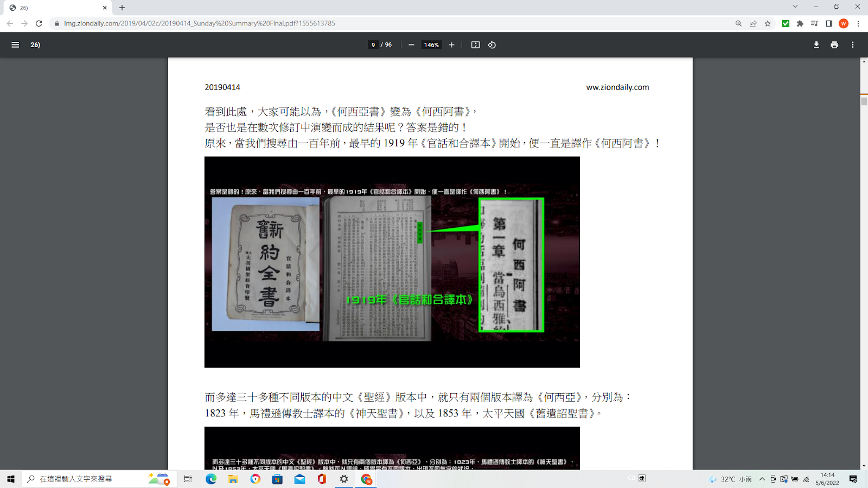Click the address bar URL
The width and height of the screenshot is (868, 488).
point(200,23)
